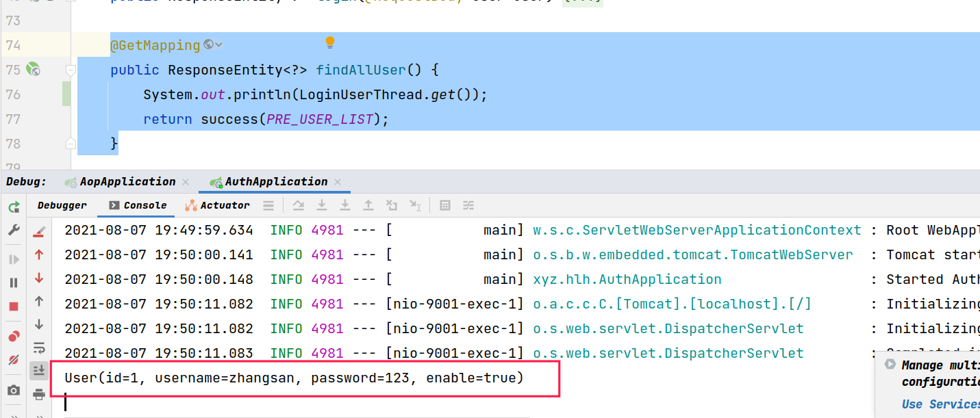980x418 pixels.
Task: Click the camera thread dump icon
Action: [x=14, y=390]
